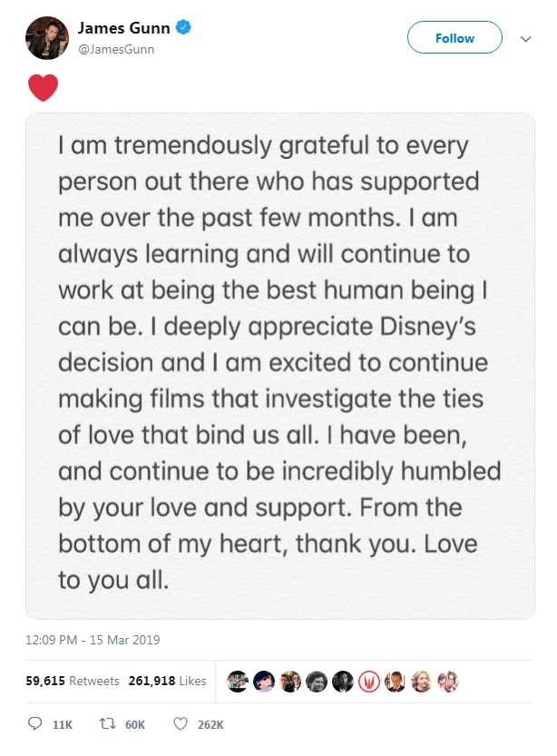Like the tweet with the heart icon
557x756 pixels.
pyautogui.click(x=181, y=723)
